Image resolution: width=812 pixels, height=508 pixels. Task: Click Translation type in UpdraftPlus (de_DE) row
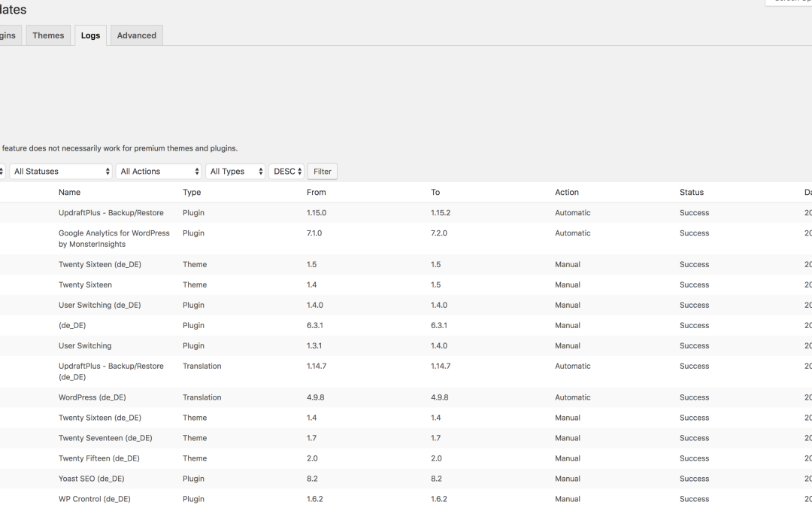pyautogui.click(x=202, y=366)
